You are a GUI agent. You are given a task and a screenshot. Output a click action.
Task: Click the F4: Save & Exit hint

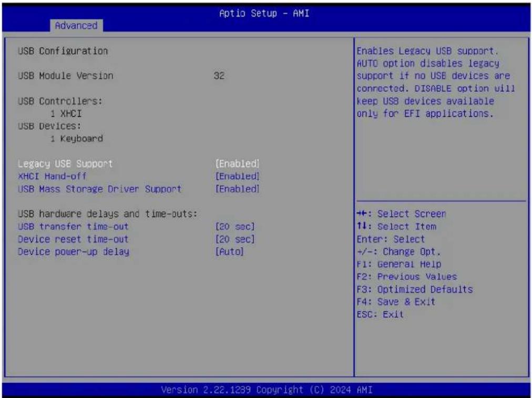(396, 302)
